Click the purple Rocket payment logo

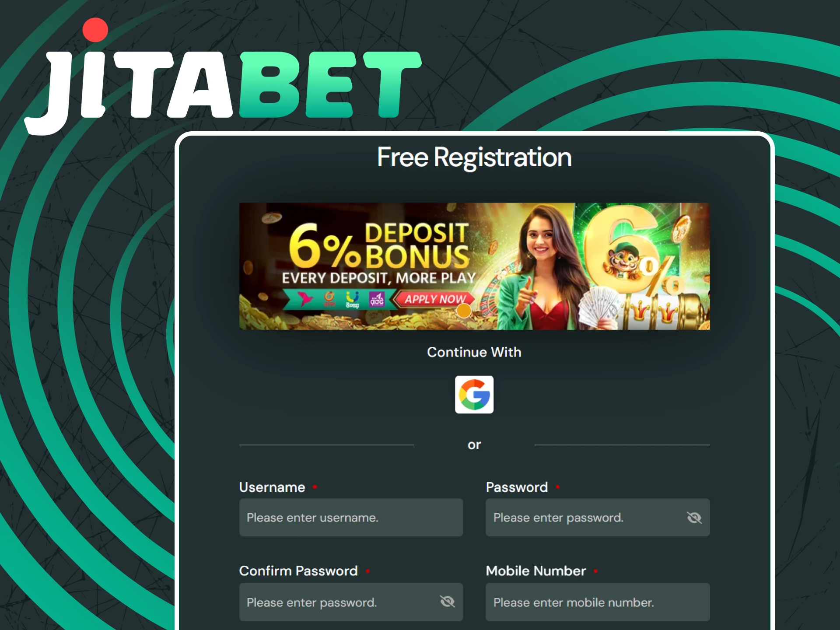(377, 300)
